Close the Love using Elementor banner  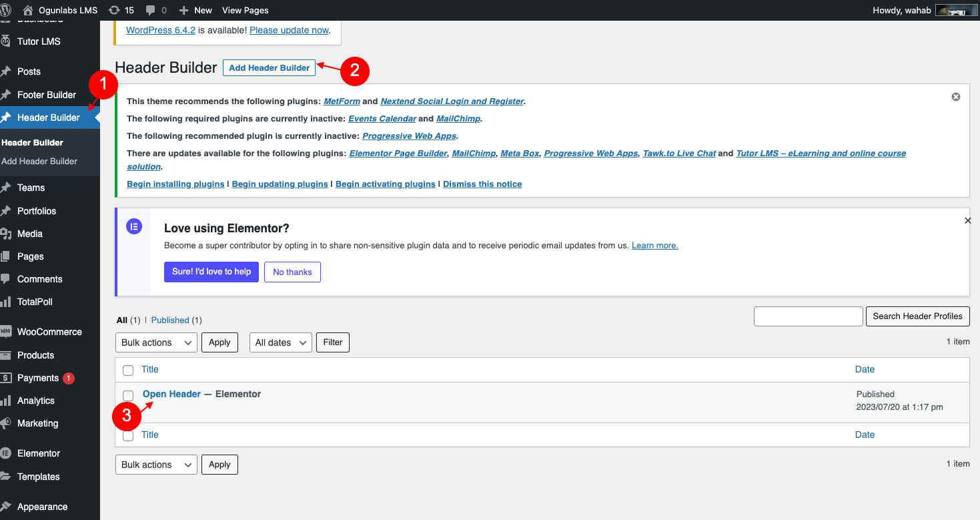click(968, 220)
